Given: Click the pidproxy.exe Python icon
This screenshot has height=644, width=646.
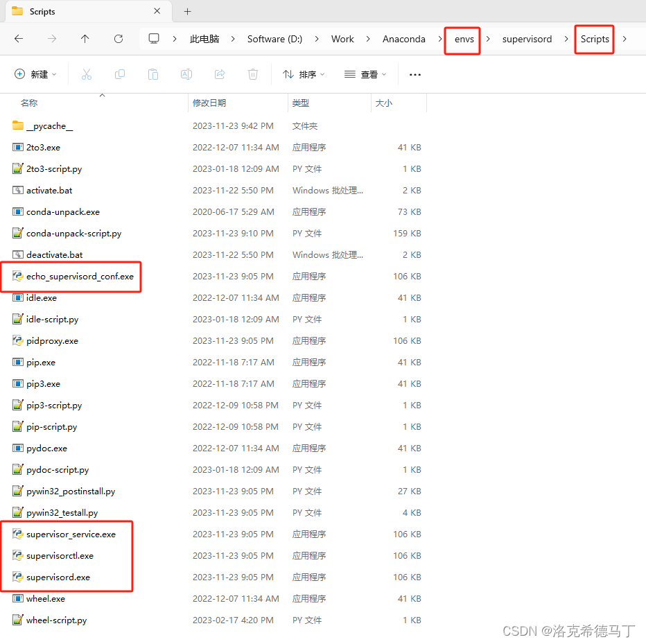Looking at the screenshot, I should tap(18, 340).
